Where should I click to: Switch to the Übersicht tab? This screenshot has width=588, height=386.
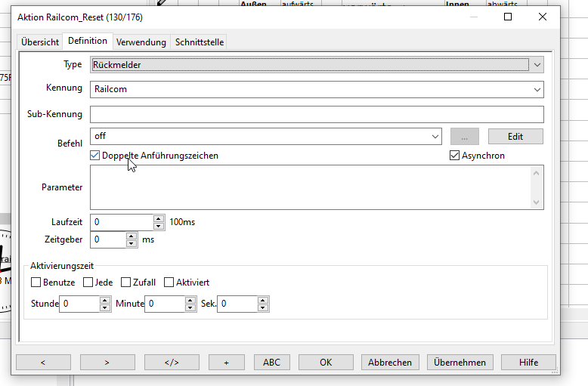[40, 42]
